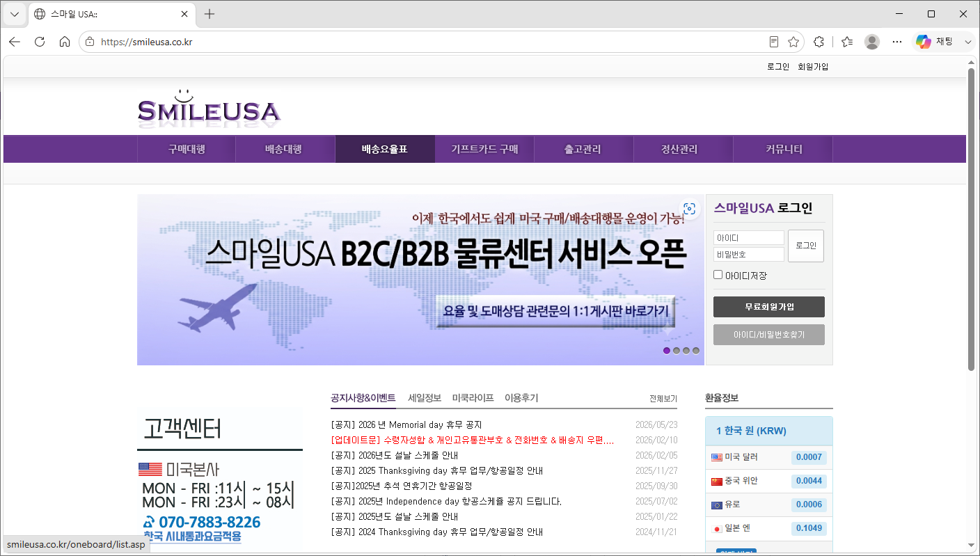The width and height of the screenshot is (980, 556).
Task: Click the EU flag next to 유로
Action: click(x=717, y=505)
